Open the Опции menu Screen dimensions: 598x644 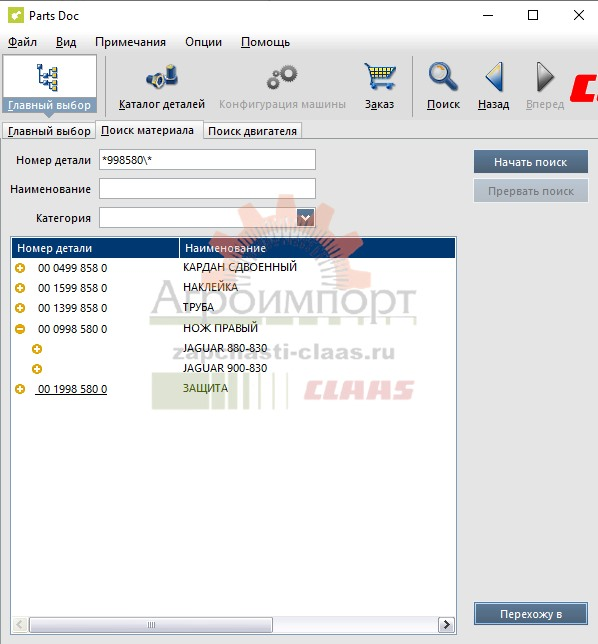click(203, 42)
